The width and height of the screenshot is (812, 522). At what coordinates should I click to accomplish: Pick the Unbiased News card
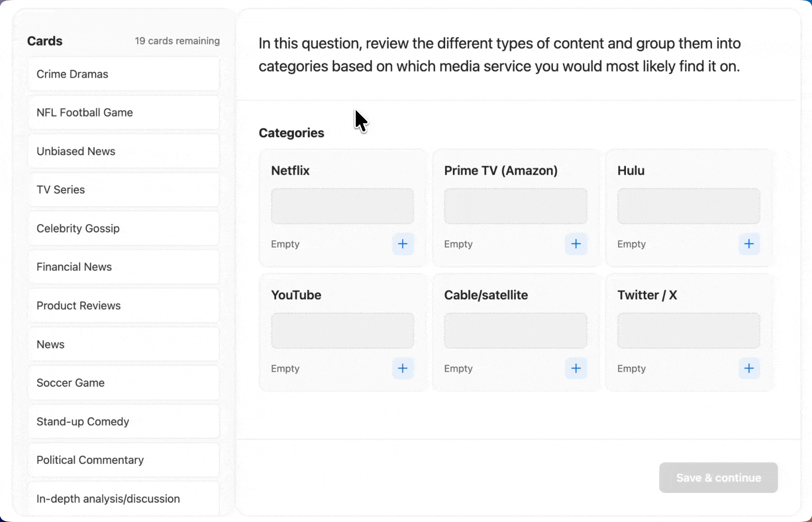tap(123, 151)
